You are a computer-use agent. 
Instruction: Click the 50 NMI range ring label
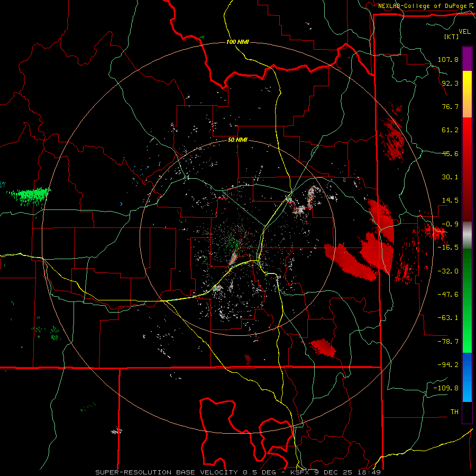click(237, 140)
